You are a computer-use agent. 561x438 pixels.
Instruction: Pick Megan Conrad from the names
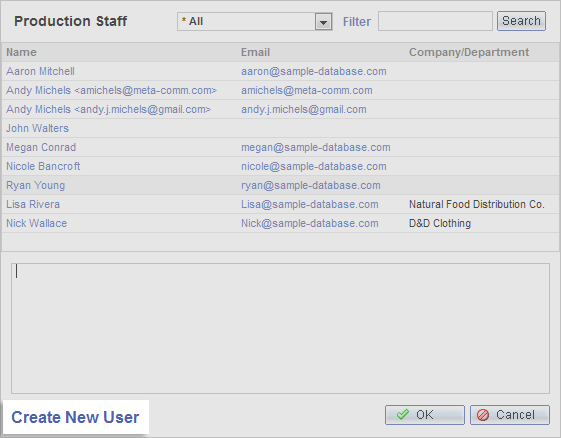(x=41, y=147)
